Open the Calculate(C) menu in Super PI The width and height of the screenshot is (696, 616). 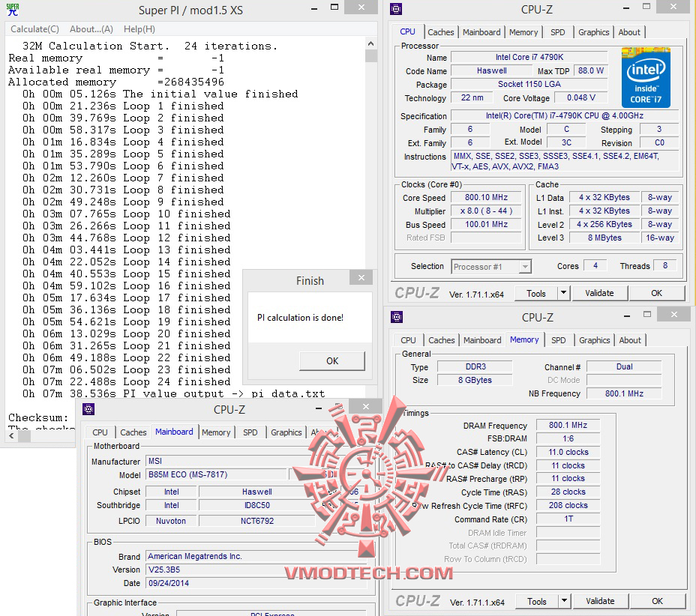click(34, 29)
